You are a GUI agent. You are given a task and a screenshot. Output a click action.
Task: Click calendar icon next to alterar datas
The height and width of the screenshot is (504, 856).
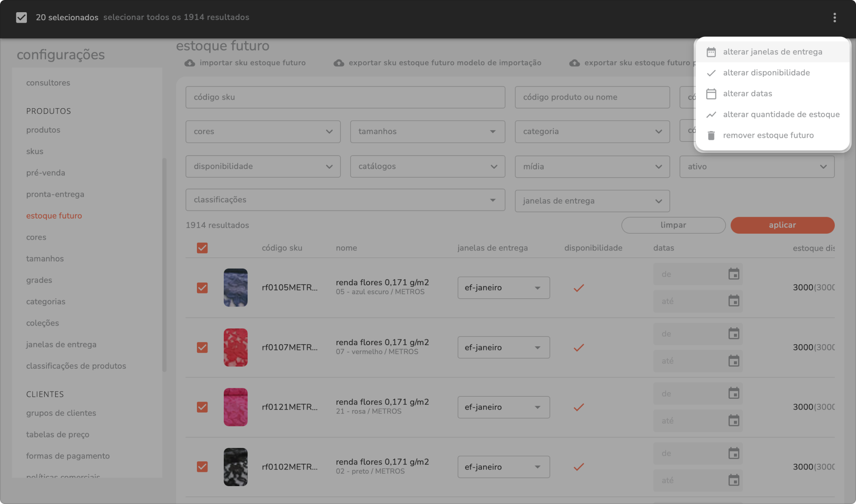(x=711, y=93)
